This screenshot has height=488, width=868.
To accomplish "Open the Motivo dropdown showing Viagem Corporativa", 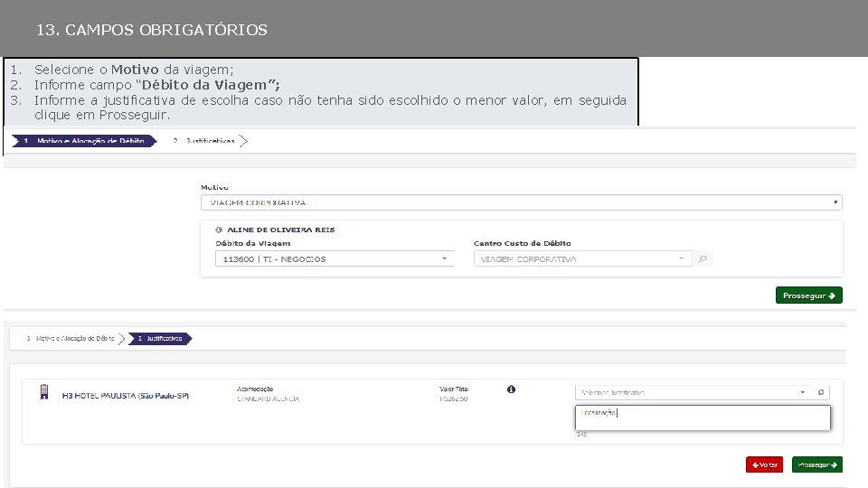I will click(x=521, y=202).
